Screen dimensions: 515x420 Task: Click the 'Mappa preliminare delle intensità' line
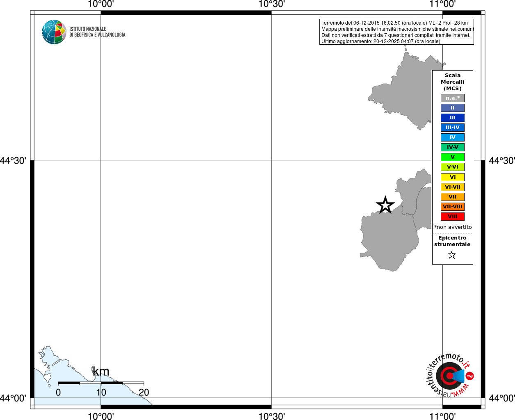[x=397, y=29]
